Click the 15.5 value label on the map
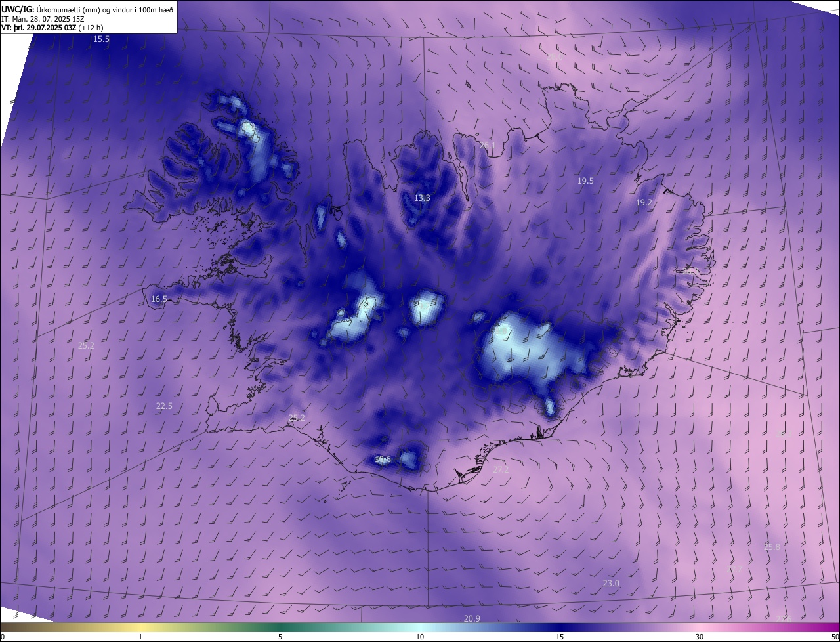The image size is (840, 642). point(101,39)
